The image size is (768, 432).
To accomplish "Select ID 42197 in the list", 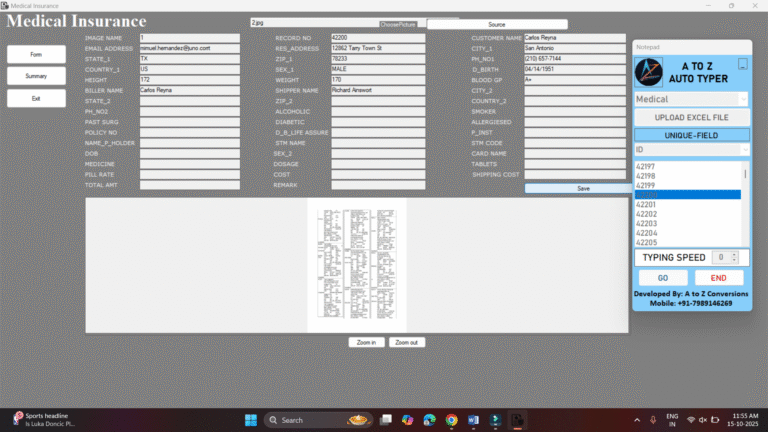I will pos(688,167).
